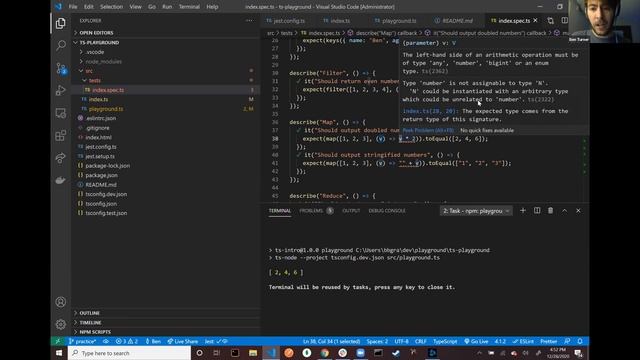Kill terminal with trash icon
This screenshot has height=360, width=640.
[x=551, y=211]
